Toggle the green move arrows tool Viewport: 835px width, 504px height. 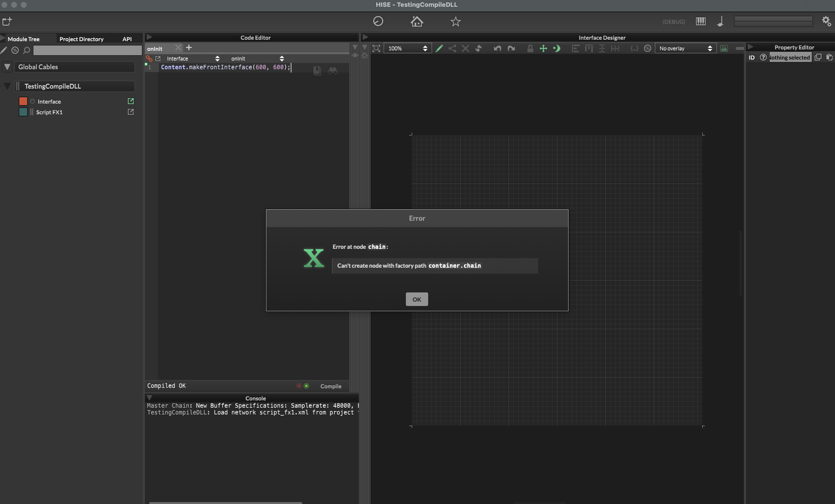click(543, 48)
